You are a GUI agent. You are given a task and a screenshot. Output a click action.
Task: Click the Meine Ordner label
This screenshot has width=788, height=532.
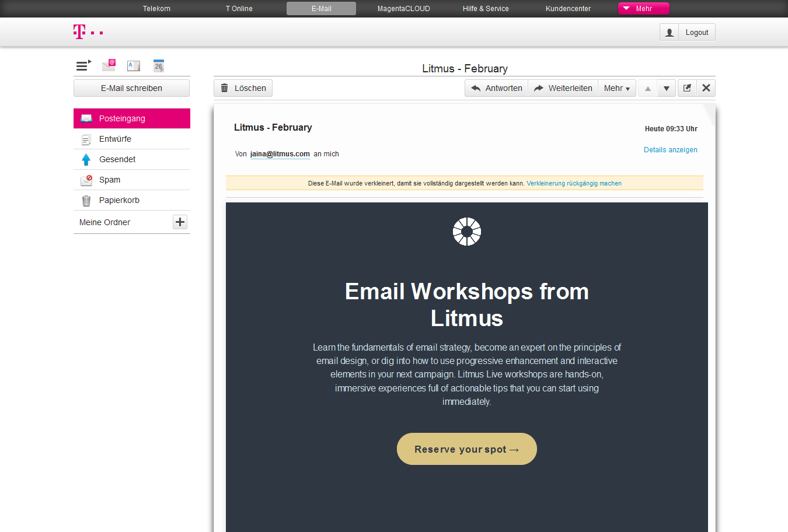tap(104, 222)
